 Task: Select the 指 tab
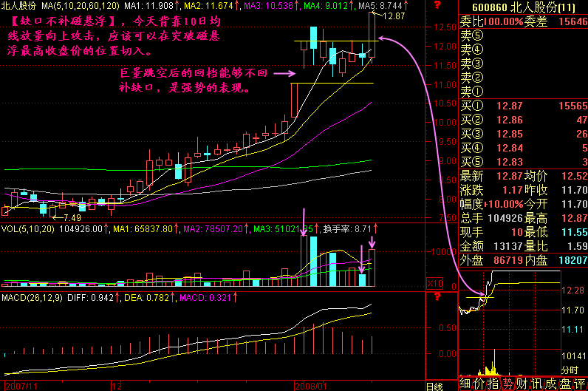click(494, 383)
